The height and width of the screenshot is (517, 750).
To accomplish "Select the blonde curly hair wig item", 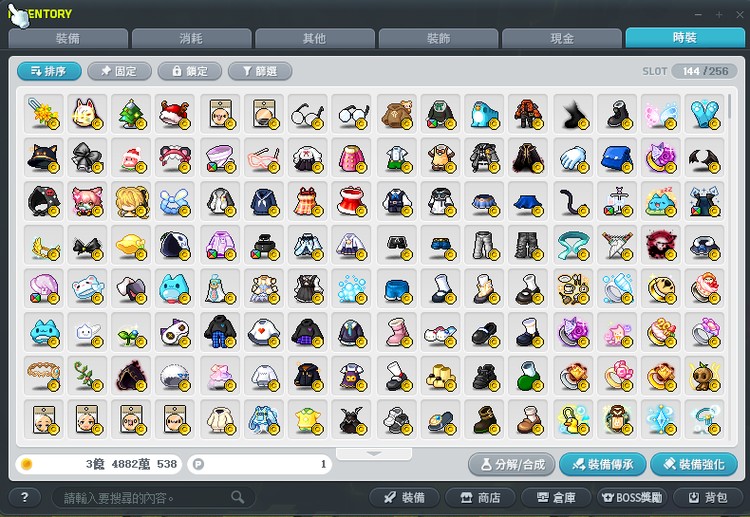I will 131,201.
